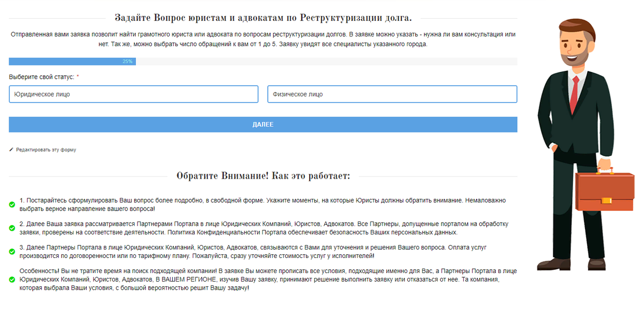644x317 pixels.
Task: Select the "Физическое лицо" status option
Action: pyautogui.click(x=392, y=94)
